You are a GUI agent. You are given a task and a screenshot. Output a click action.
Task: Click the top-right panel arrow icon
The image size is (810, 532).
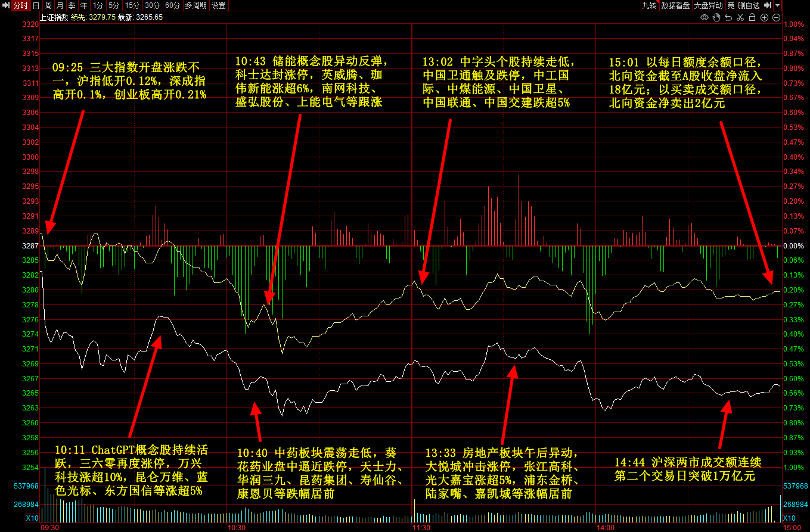point(768,5)
